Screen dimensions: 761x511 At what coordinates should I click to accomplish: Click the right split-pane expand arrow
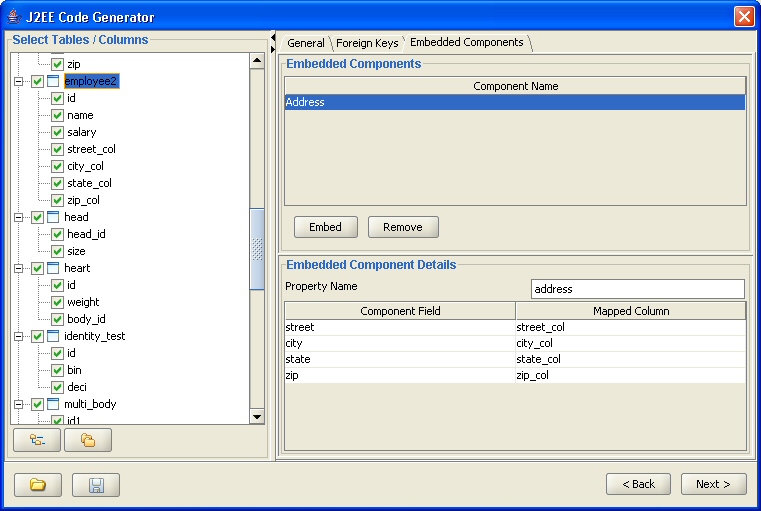273,49
